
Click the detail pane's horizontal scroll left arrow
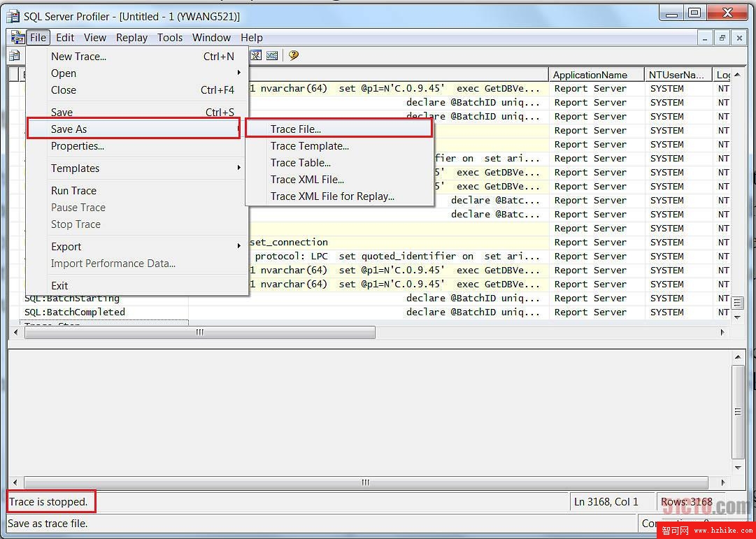(15, 482)
